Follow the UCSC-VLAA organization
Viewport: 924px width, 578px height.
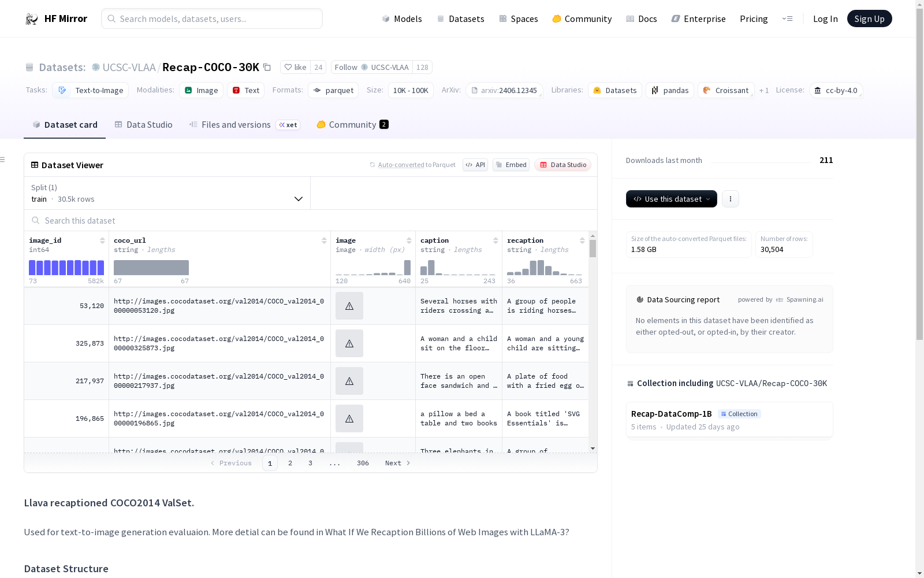372,67
